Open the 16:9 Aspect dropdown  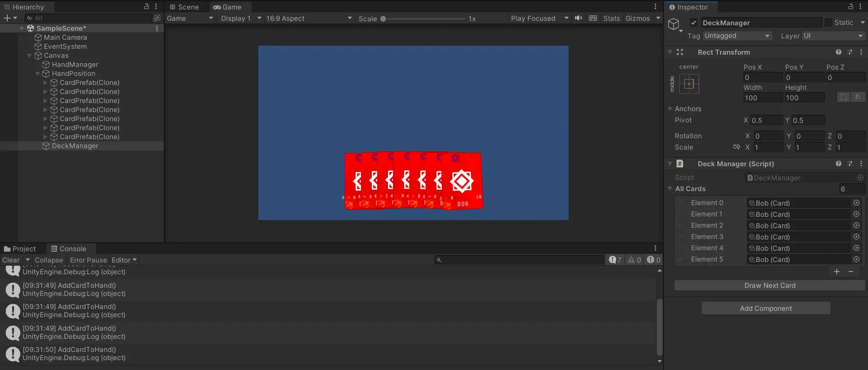pyautogui.click(x=309, y=18)
